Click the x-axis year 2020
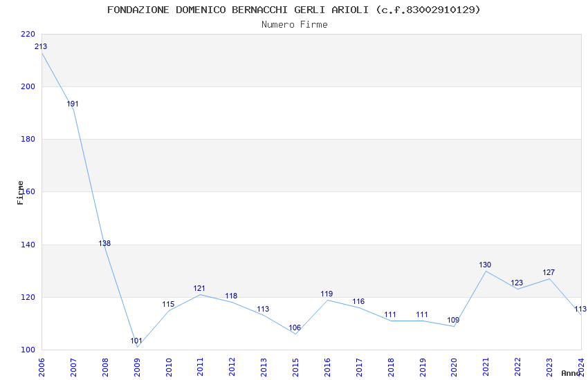The image size is (588, 380). tap(454, 368)
